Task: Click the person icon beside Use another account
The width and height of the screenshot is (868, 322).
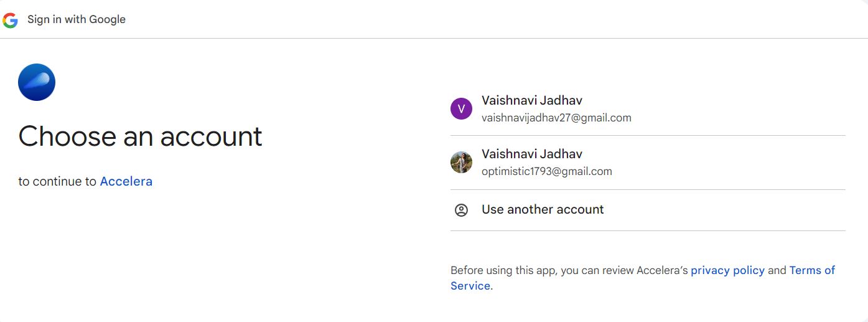Action: [x=461, y=210]
